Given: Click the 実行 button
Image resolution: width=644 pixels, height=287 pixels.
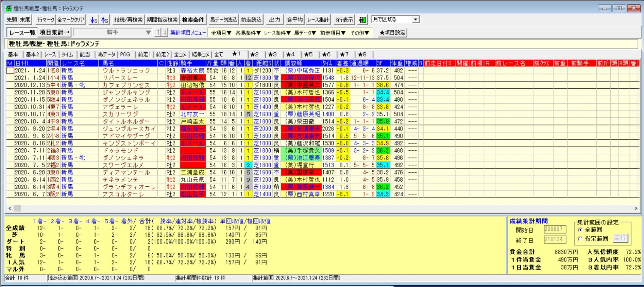Looking at the screenshot, I should 620,238.
